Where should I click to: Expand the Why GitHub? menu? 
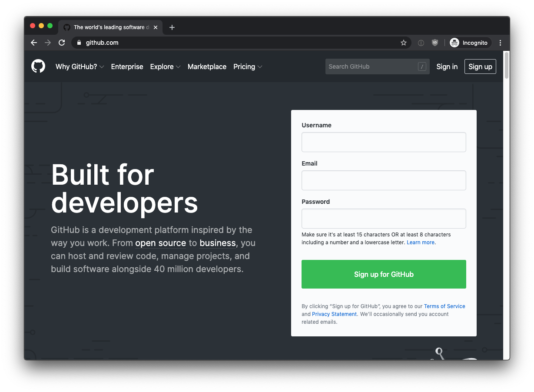click(x=80, y=66)
